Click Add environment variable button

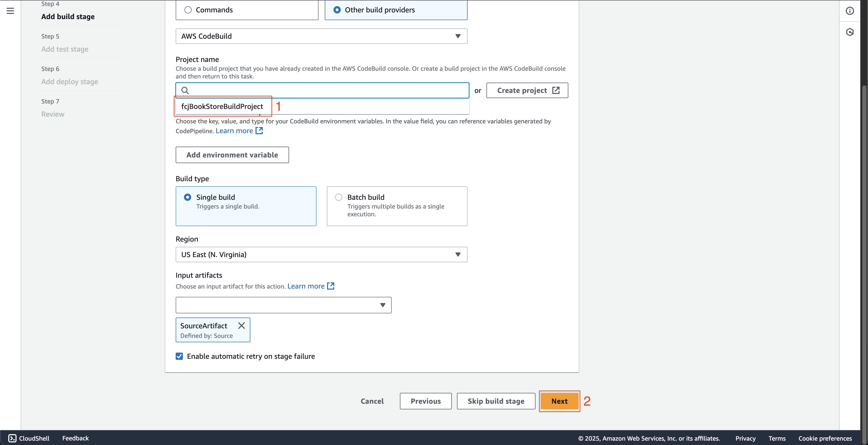tap(232, 155)
